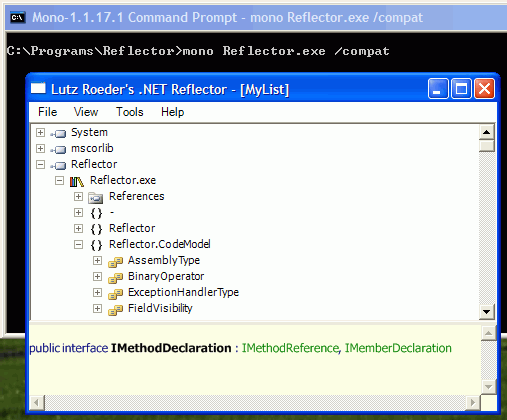Image resolution: width=507 pixels, height=420 pixels.
Task: Open the View menu
Action: pos(86,112)
